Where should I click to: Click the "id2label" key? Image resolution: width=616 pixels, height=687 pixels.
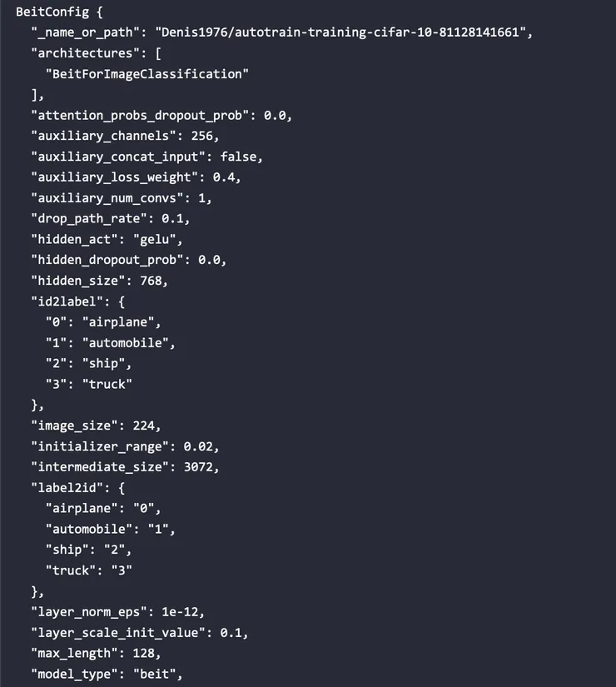click(x=64, y=301)
